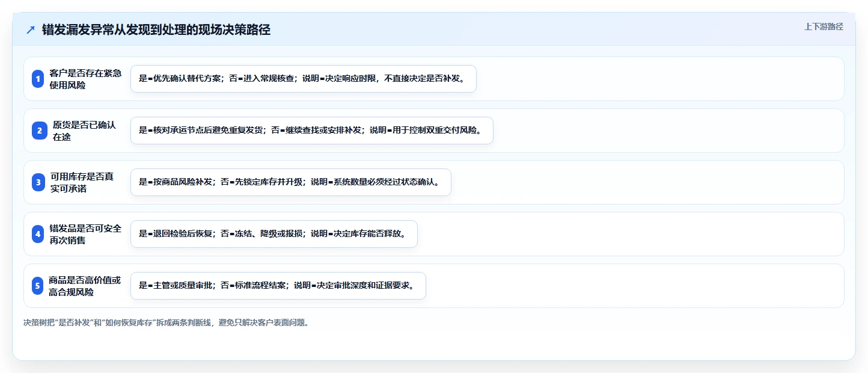Open the answer box starting 是=退回检验后恢复
Screen dimensions: 868x373
point(274,234)
